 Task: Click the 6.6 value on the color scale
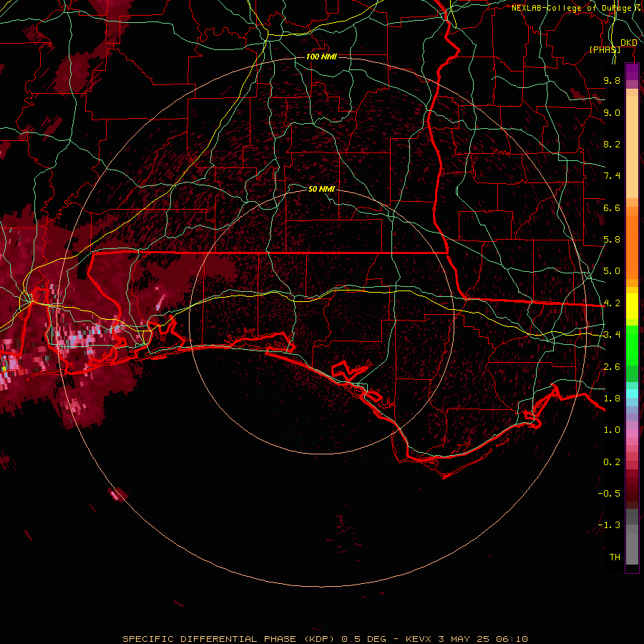612,208
